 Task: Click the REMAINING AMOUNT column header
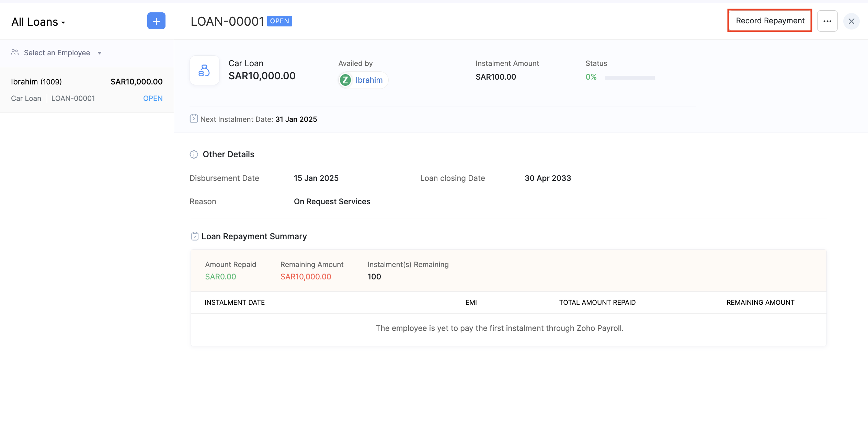point(760,302)
